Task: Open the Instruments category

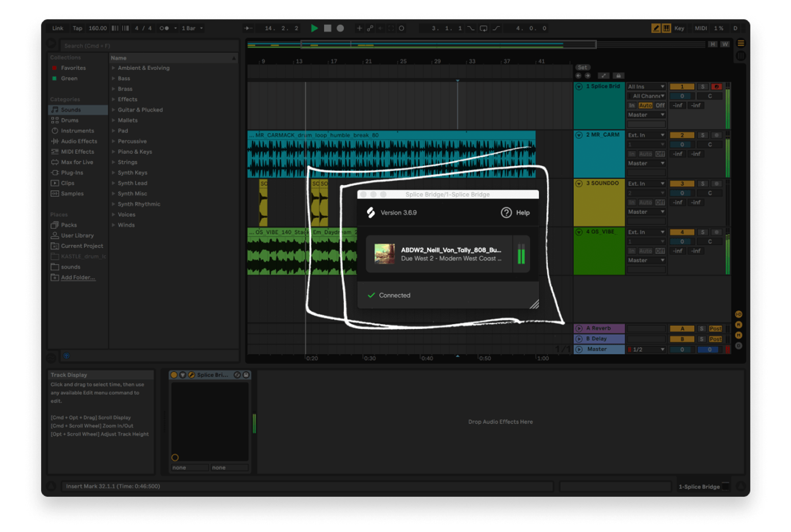Action: click(x=78, y=131)
